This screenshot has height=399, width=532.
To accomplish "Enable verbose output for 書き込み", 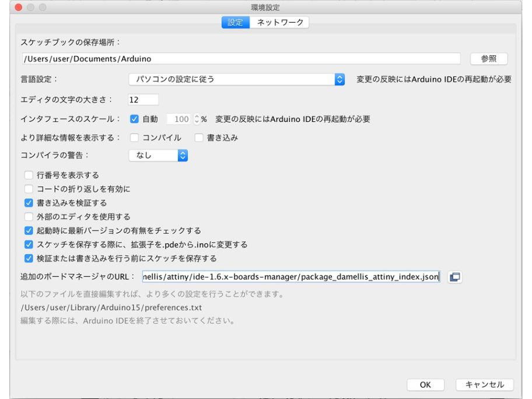I will click(x=199, y=138).
